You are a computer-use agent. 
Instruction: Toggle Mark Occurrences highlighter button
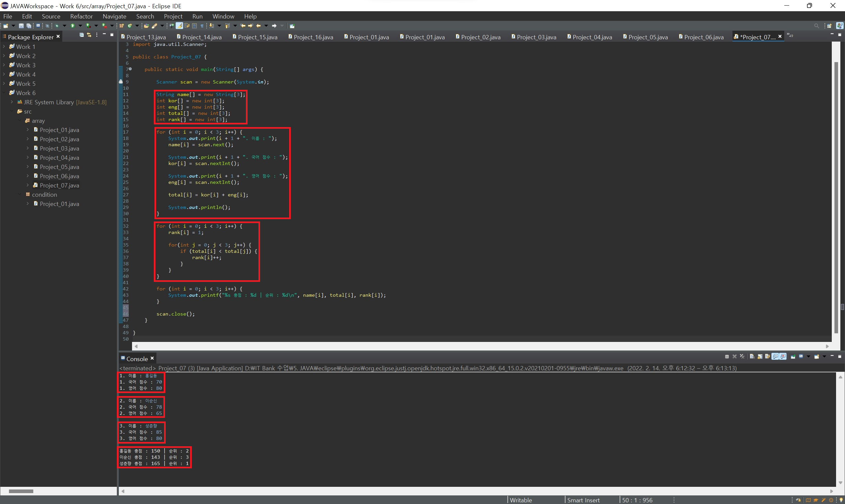tap(179, 26)
